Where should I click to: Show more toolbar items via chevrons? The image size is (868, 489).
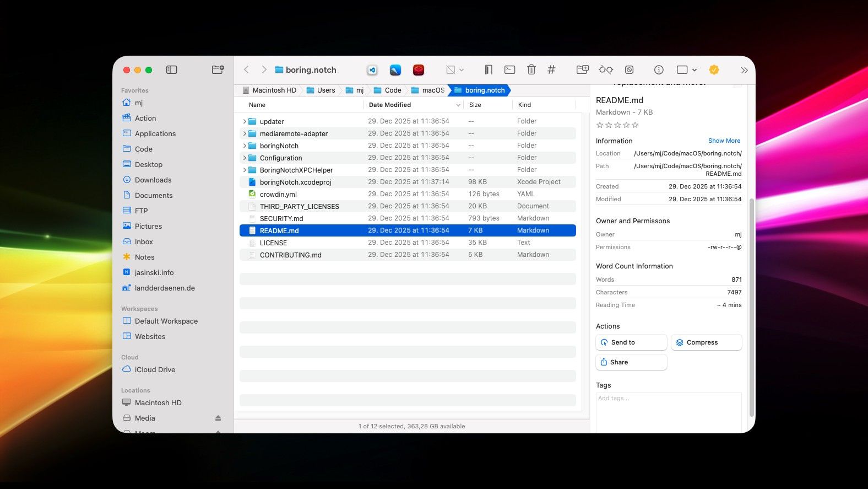(744, 70)
